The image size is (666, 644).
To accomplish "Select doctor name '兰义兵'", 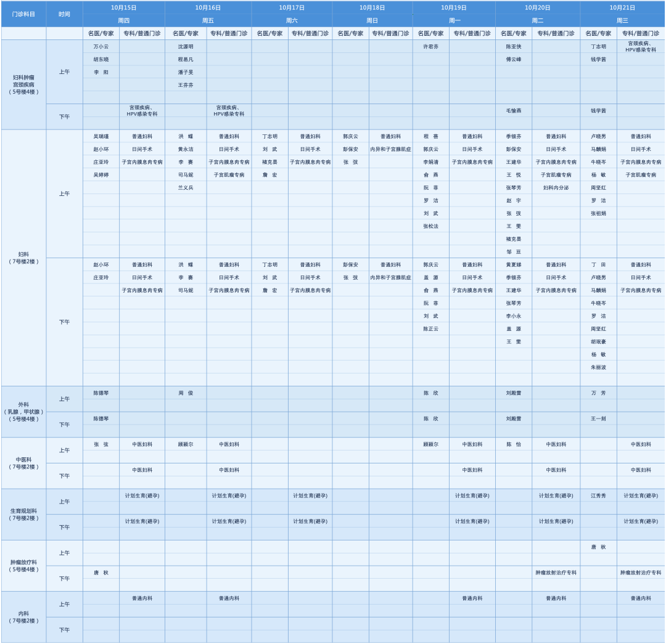I will pos(186,187).
